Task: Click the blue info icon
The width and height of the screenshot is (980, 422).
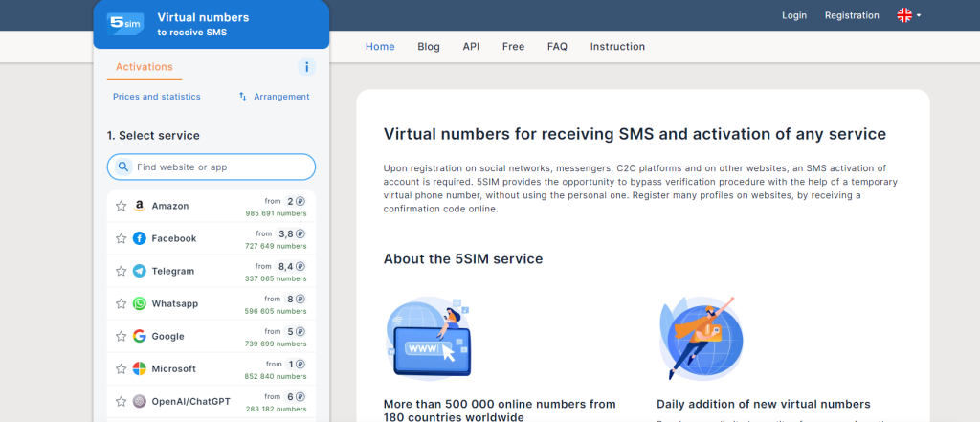Action: pos(306,67)
